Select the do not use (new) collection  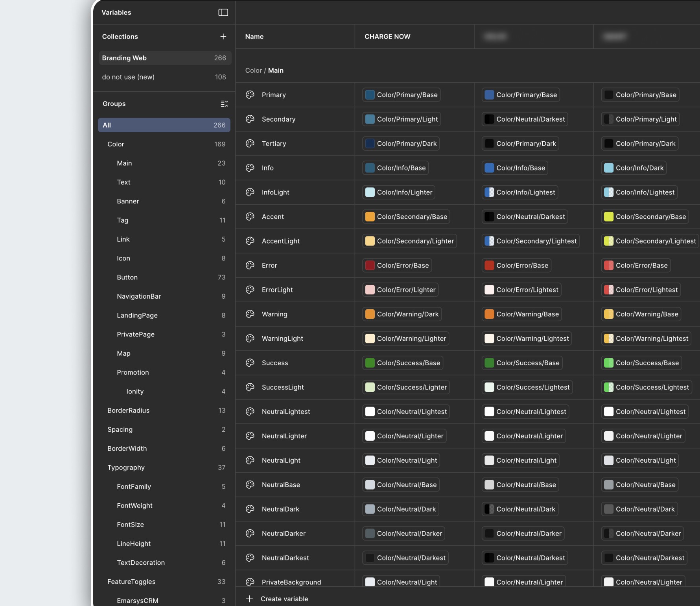[165, 77]
